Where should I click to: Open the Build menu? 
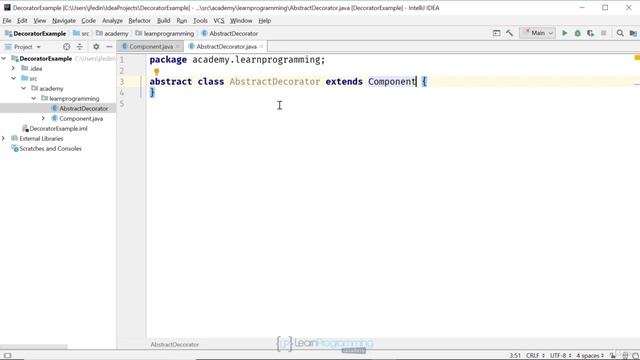(x=163, y=20)
